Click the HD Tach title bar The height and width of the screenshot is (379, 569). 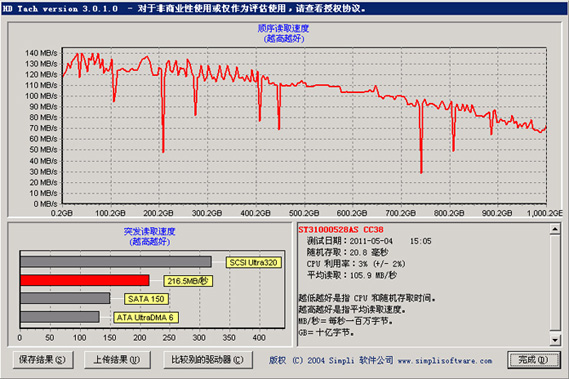pyautogui.click(x=284, y=8)
